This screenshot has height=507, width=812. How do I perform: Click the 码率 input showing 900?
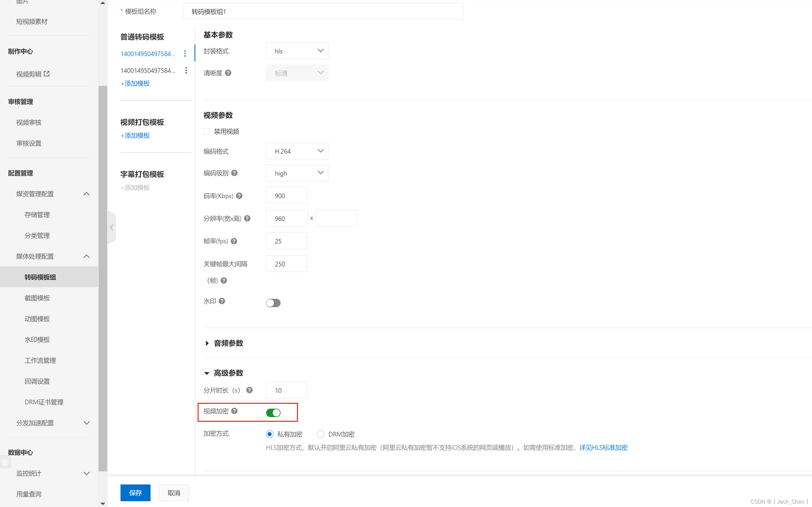[287, 196]
